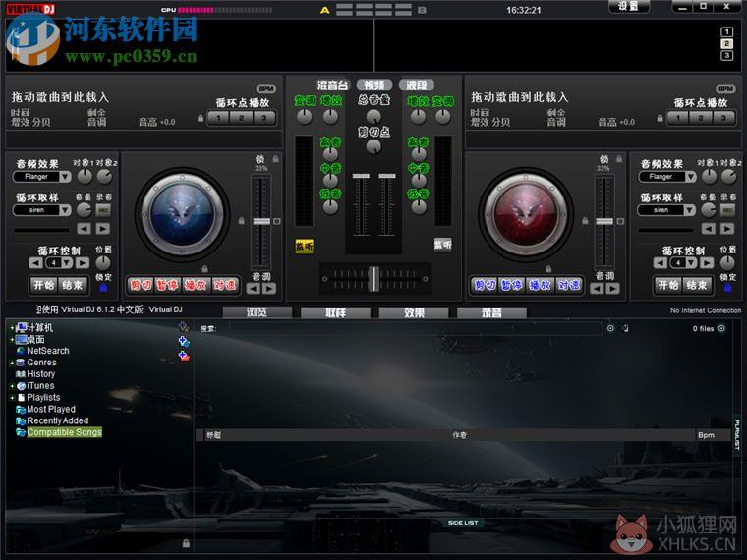This screenshot has height=560, width=747.
Task: Click the right deck 剪切 cue button
Action: (x=485, y=285)
